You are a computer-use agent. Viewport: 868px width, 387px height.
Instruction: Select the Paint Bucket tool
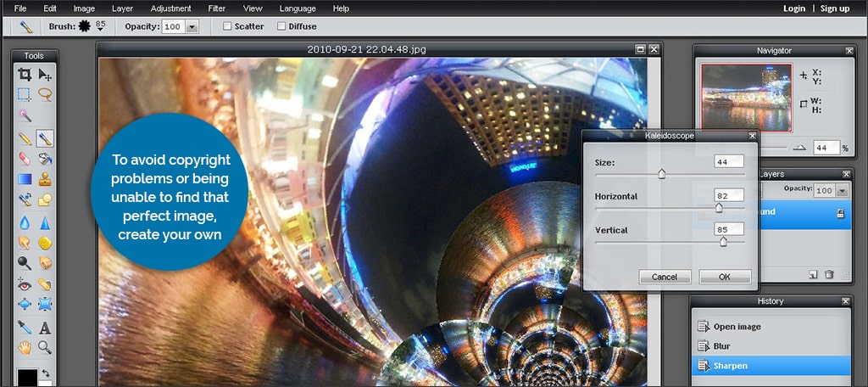[45, 159]
